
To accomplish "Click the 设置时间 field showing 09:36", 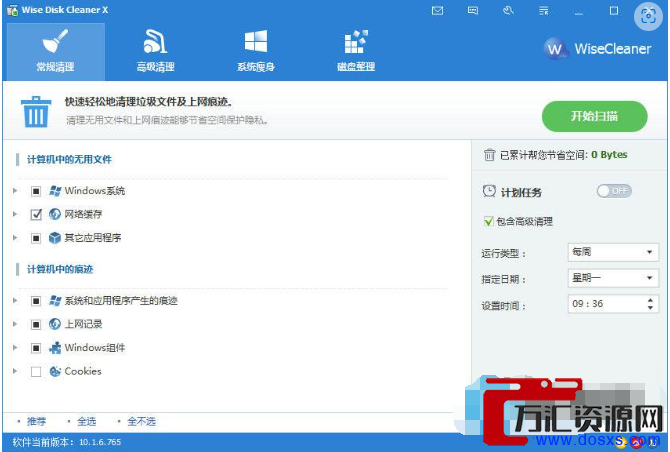I will 613,304.
